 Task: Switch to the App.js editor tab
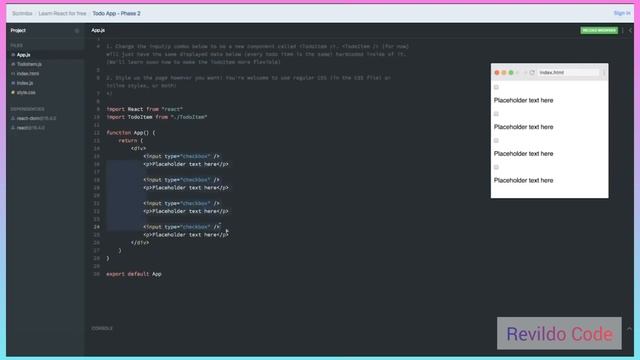(98, 30)
